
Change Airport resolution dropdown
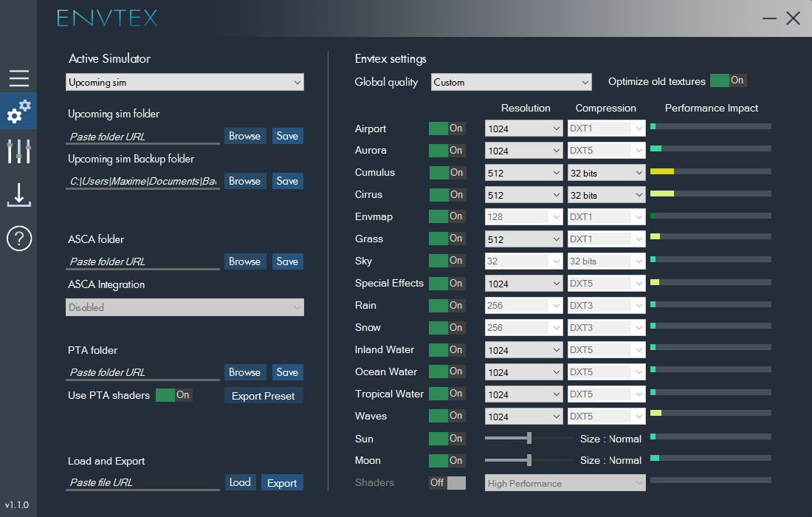click(x=523, y=129)
